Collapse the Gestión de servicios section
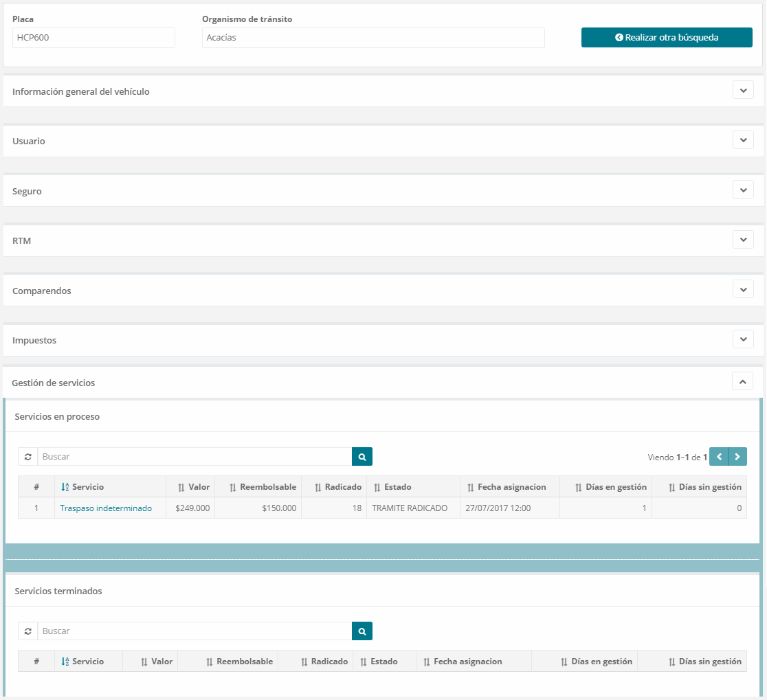This screenshot has width=767, height=700. click(742, 381)
